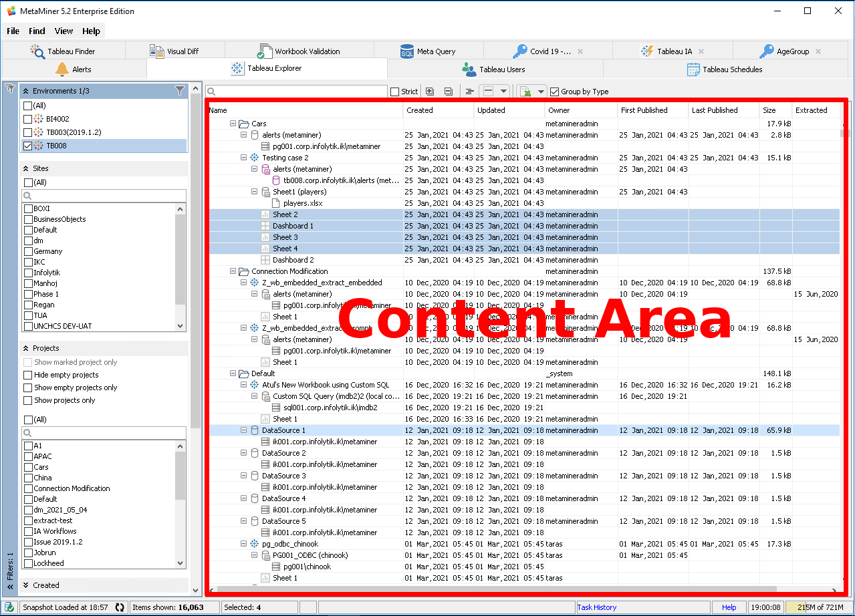The height and width of the screenshot is (616, 855).
Task: Expand the Created filter section
Action: click(x=26, y=585)
